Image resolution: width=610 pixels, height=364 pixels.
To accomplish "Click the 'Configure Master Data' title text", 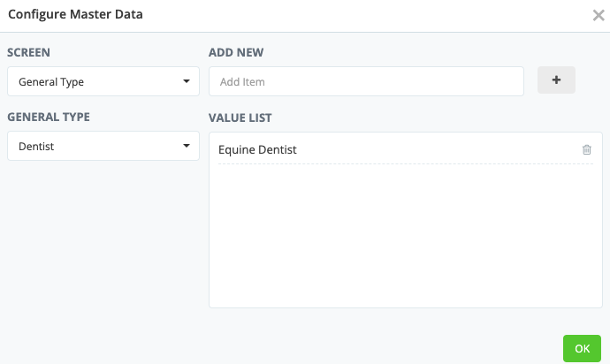I will click(x=75, y=15).
